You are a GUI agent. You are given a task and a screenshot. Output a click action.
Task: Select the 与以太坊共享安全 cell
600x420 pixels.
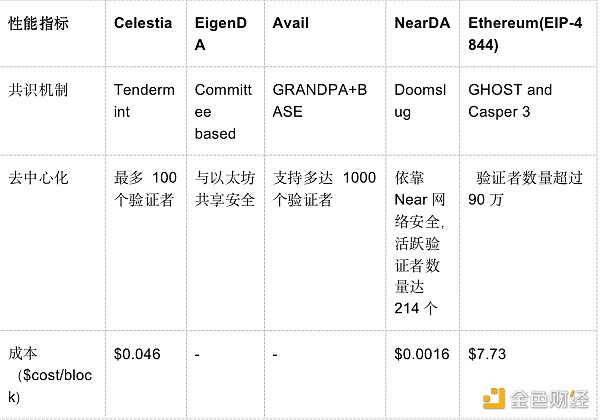pyautogui.click(x=224, y=188)
